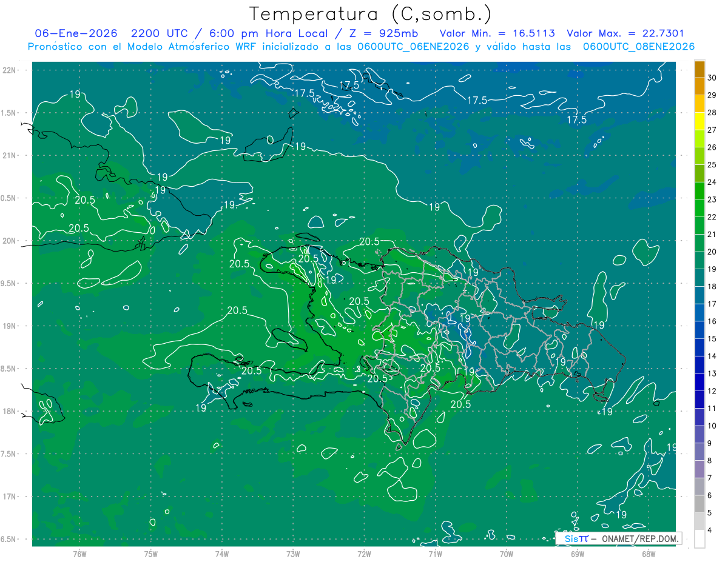The width and height of the screenshot is (728, 562).
Task: Click the "73W" longitude axis label
Action: tap(293, 554)
